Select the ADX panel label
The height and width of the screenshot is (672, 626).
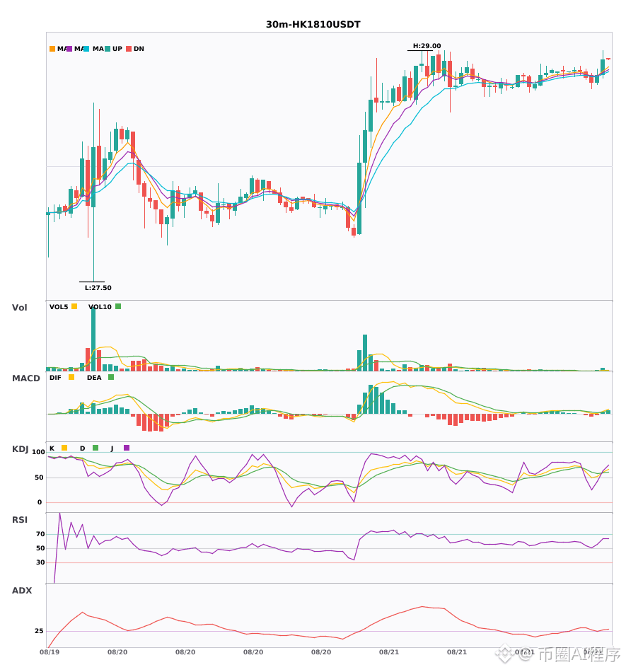click(22, 591)
